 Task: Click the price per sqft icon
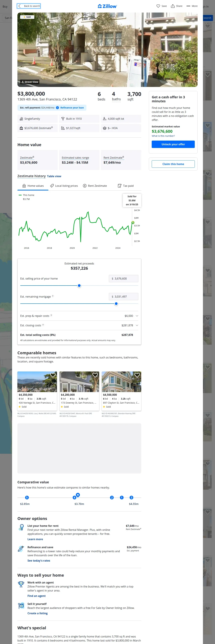(x=63, y=128)
